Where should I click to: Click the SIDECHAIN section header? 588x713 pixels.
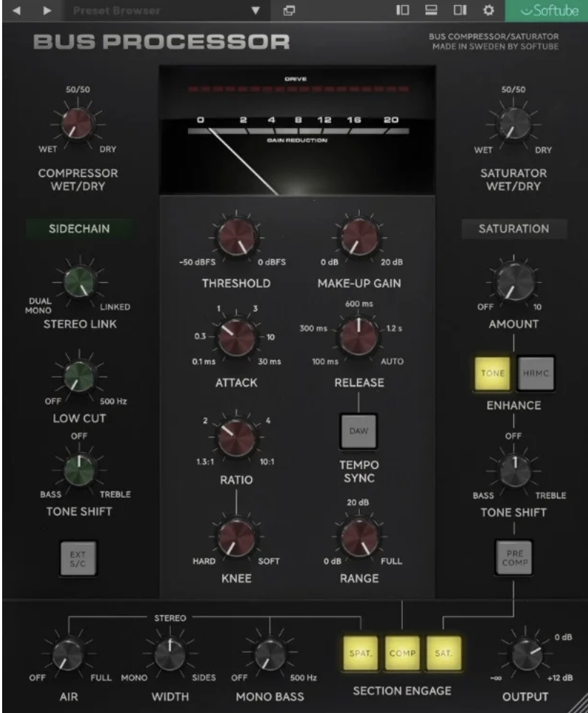click(x=79, y=229)
